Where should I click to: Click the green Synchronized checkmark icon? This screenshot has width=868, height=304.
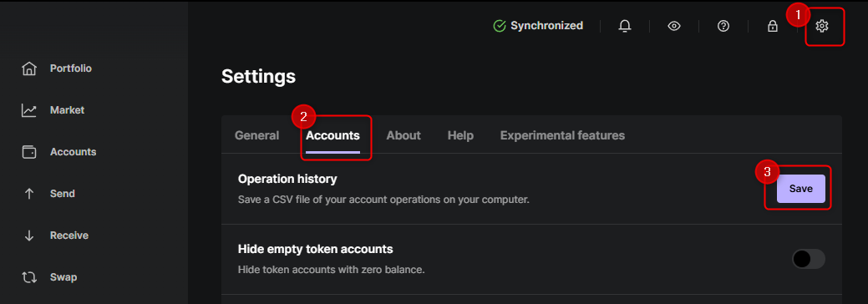(x=500, y=26)
